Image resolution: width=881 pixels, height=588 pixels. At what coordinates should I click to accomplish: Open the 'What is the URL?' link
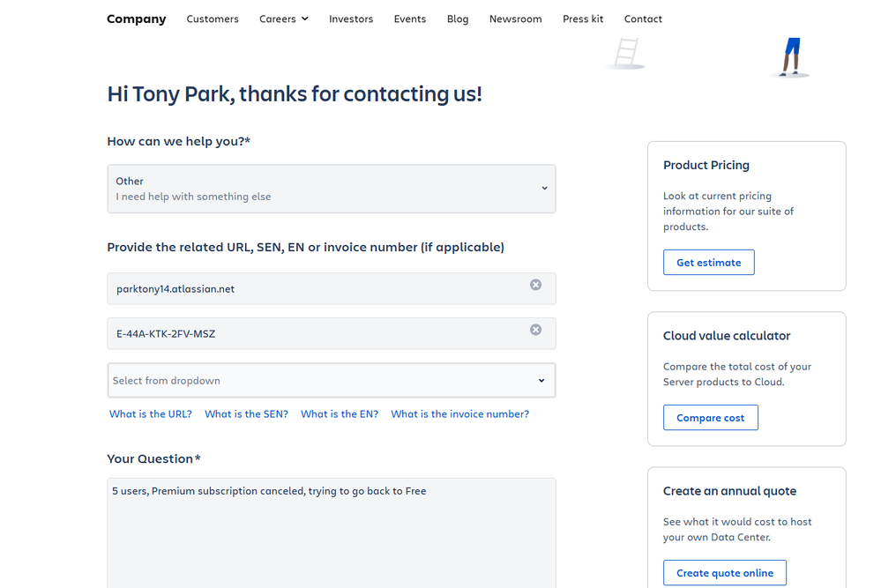[x=151, y=414]
